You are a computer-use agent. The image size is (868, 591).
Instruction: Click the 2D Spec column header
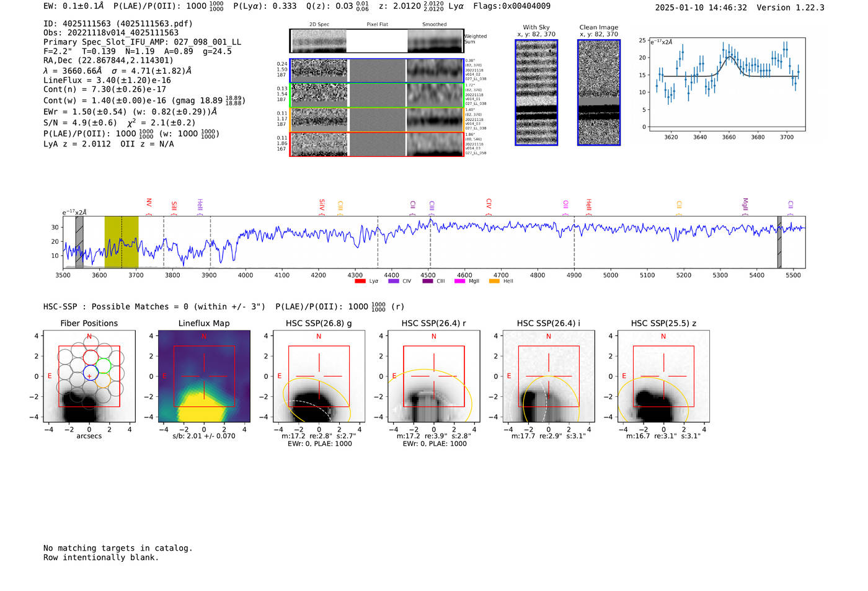[x=319, y=24]
